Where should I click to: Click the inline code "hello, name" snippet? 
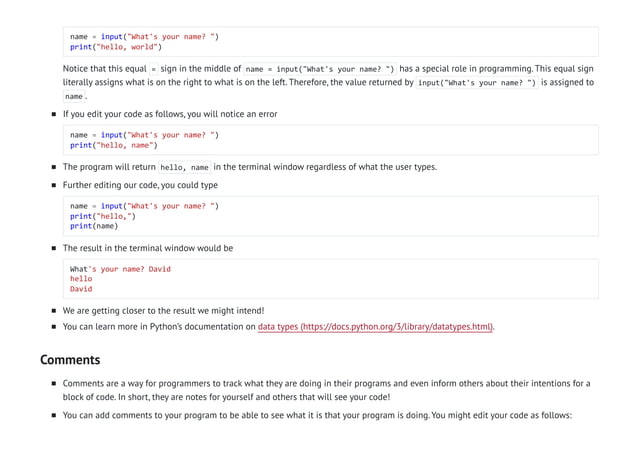(185, 168)
